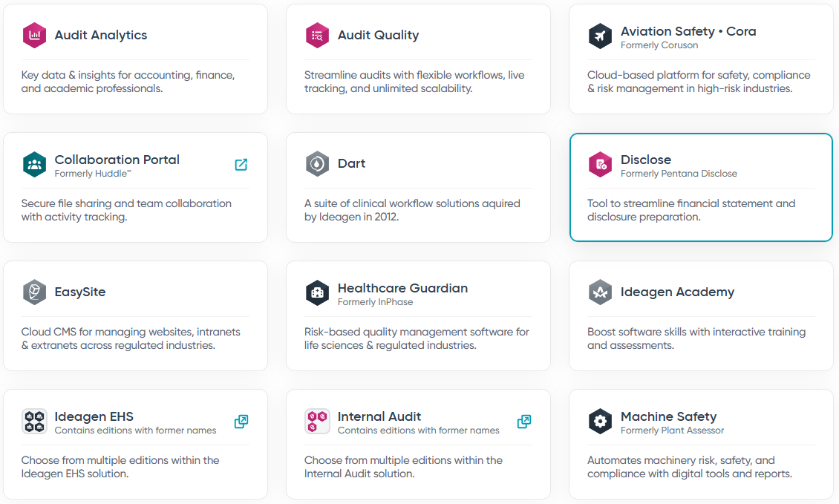Open Collaboration Portal external link icon

[x=241, y=164]
